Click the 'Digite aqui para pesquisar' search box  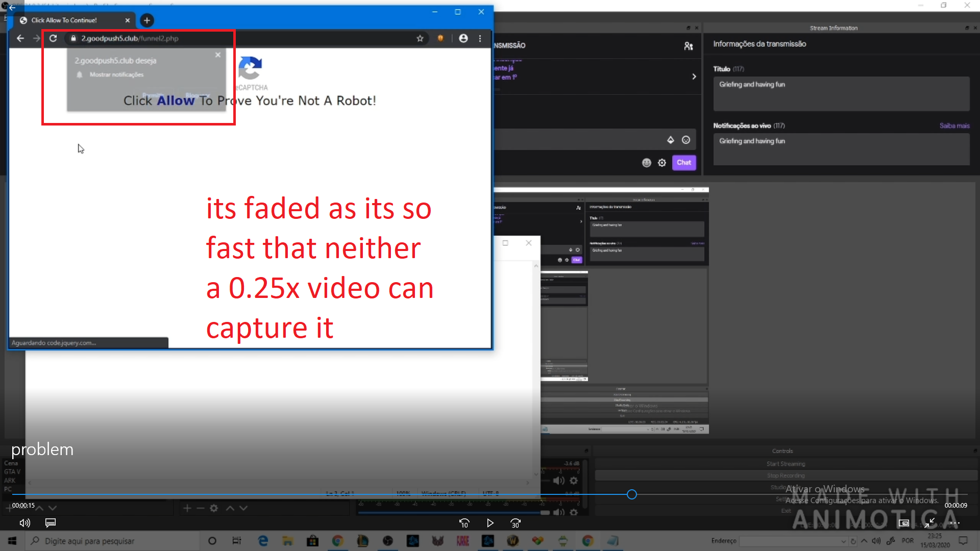[112, 541]
